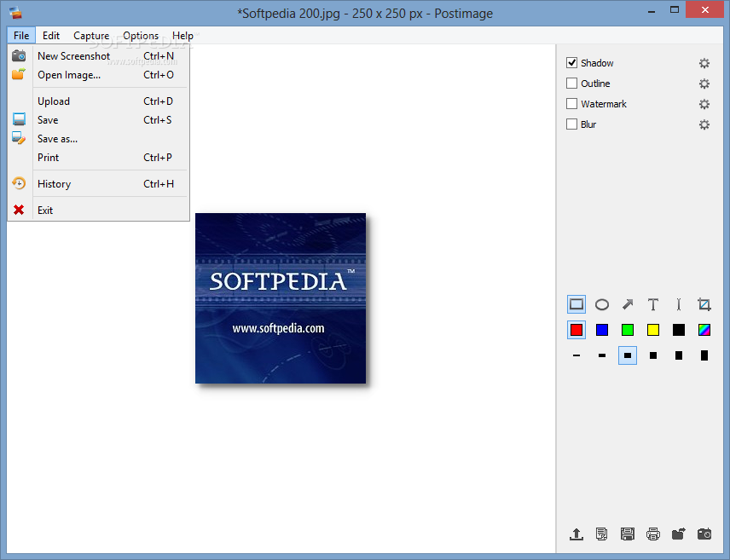The height and width of the screenshot is (560, 730).
Task: Click the upload icon in bottom toolbar
Action: 576,534
